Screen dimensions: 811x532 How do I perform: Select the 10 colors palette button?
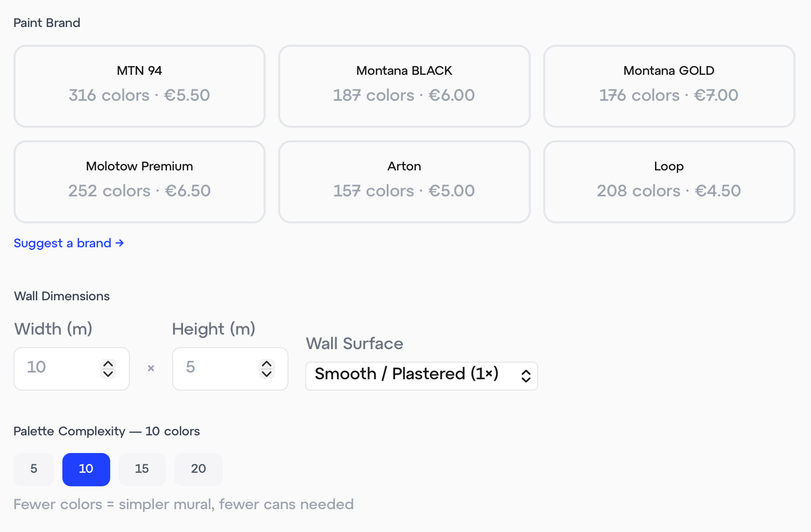pyautogui.click(x=86, y=469)
